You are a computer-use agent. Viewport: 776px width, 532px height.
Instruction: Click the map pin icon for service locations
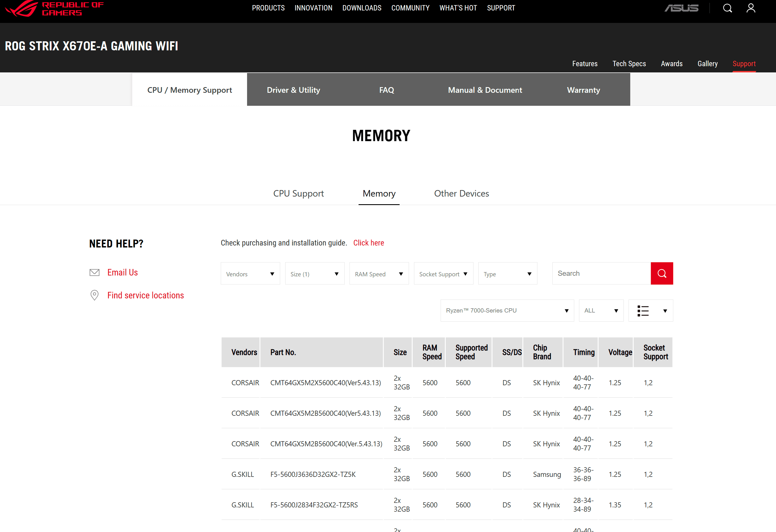coord(95,295)
